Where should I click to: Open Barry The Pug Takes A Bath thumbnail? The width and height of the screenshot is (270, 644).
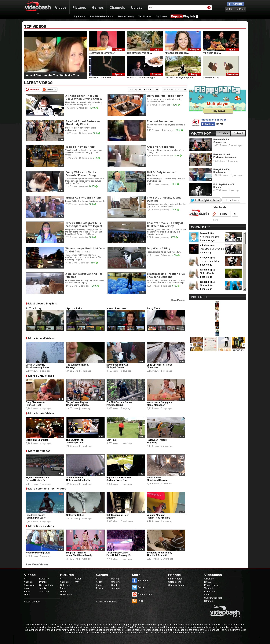[126, 105]
